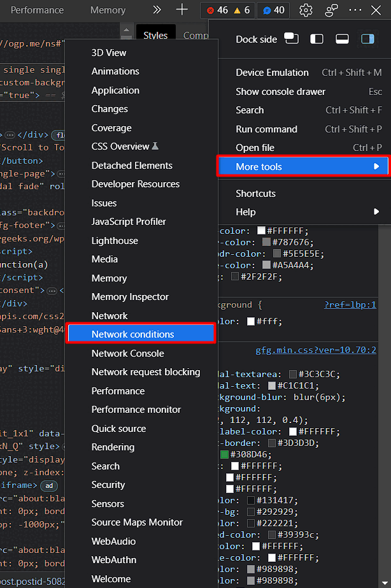
Task: Open DevTools settings gear
Action: (306, 10)
